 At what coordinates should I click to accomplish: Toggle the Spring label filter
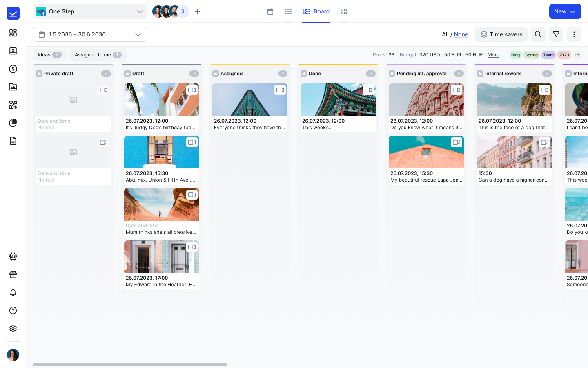[531, 55]
